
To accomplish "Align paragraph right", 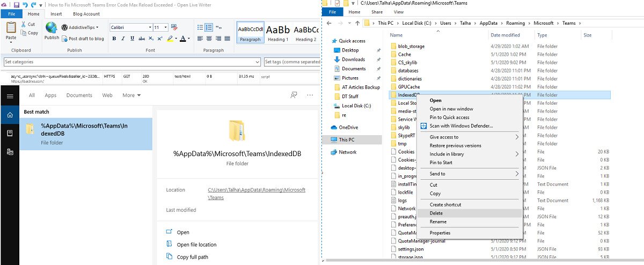I will click(218, 39).
